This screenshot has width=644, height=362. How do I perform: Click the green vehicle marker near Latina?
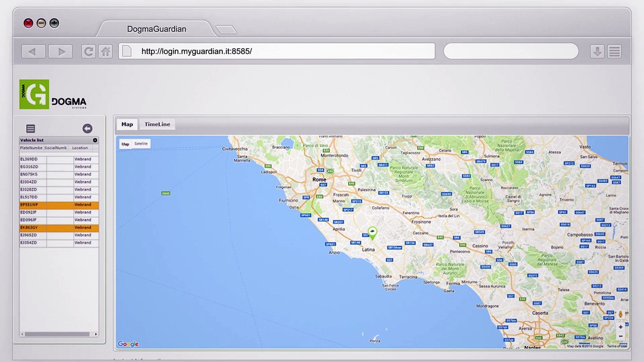pyautogui.click(x=372, y=233)
